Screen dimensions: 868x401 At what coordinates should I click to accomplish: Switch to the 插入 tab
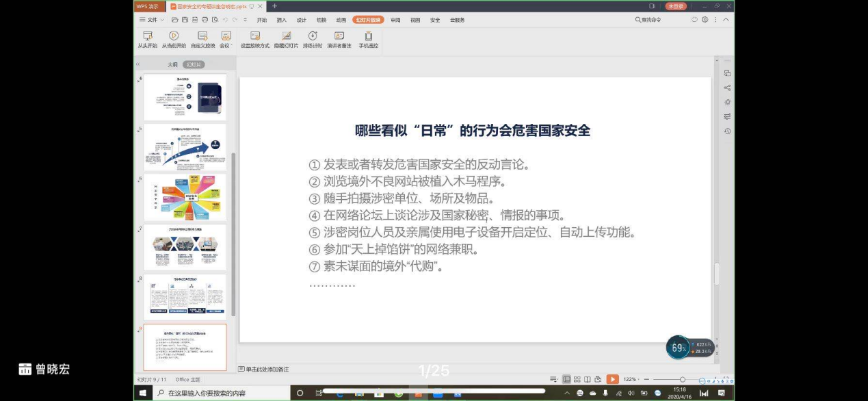pos(281,20)
